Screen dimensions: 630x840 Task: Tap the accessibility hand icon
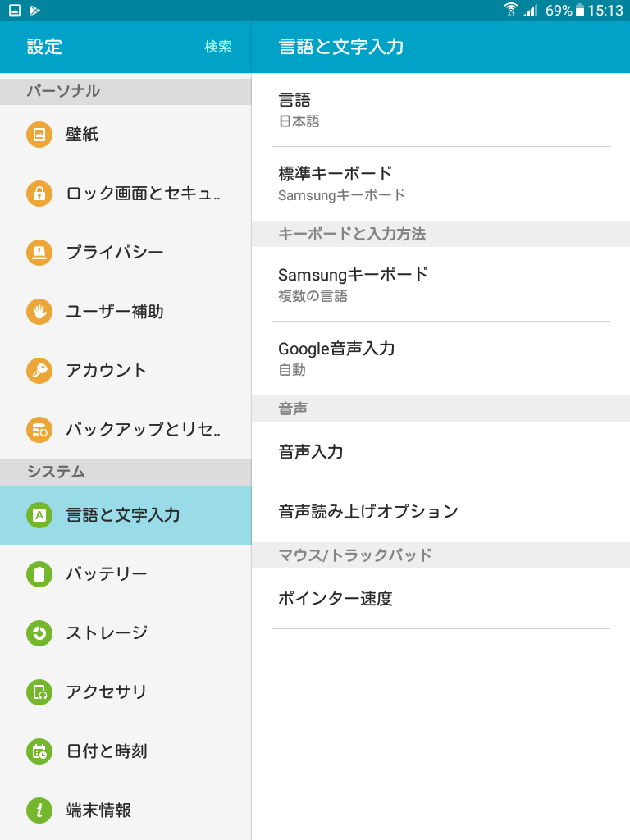pyautogui.click(x=39, y=312)
